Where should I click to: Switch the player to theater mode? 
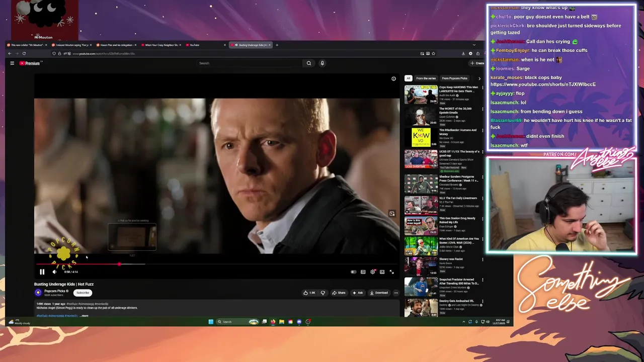(x=382, y=272)
